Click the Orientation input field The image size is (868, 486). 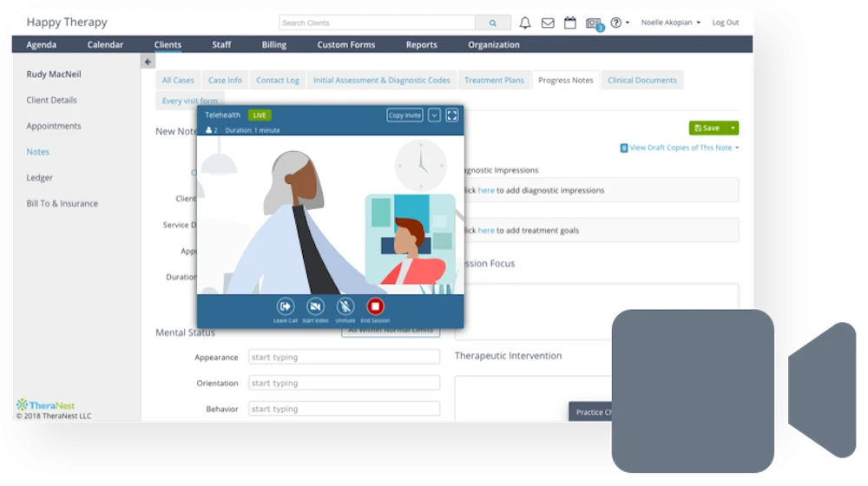click(x=345, y=383)
